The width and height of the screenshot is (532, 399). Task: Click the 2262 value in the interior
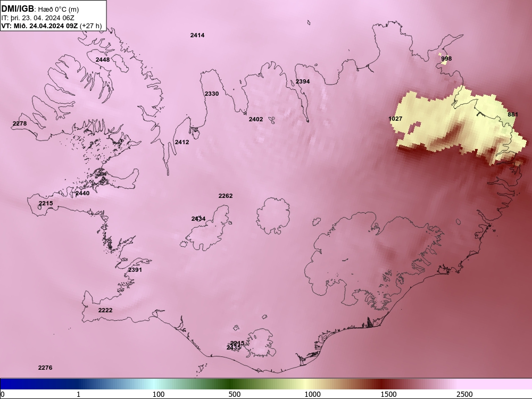coord(226,196)
